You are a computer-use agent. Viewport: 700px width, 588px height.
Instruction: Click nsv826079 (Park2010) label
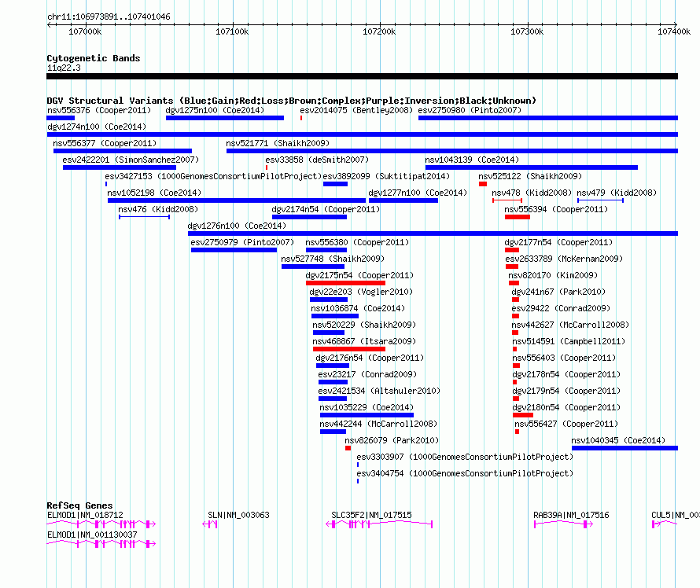coord(392,440)
